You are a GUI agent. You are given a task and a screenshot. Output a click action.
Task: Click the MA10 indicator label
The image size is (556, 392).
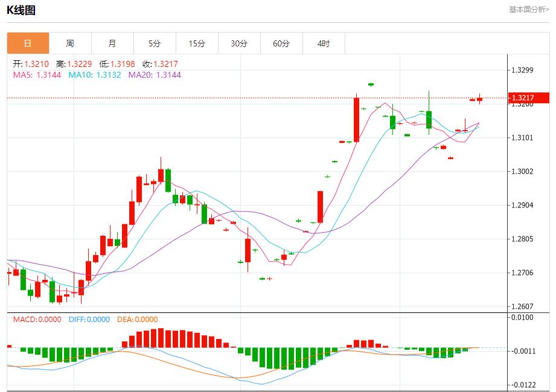pos(94,75)
